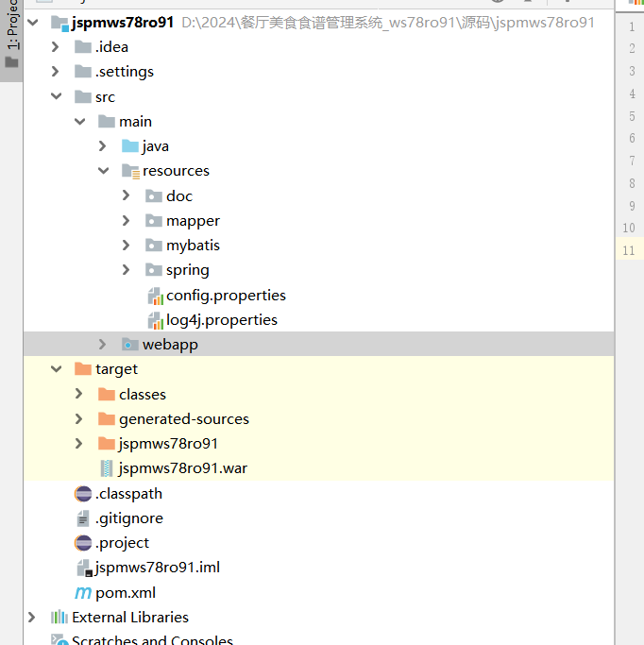Image resolution: width=644 pixels, height=645 pixels.
Task: Click the webapp web folder icon
Action: (130, 345)
